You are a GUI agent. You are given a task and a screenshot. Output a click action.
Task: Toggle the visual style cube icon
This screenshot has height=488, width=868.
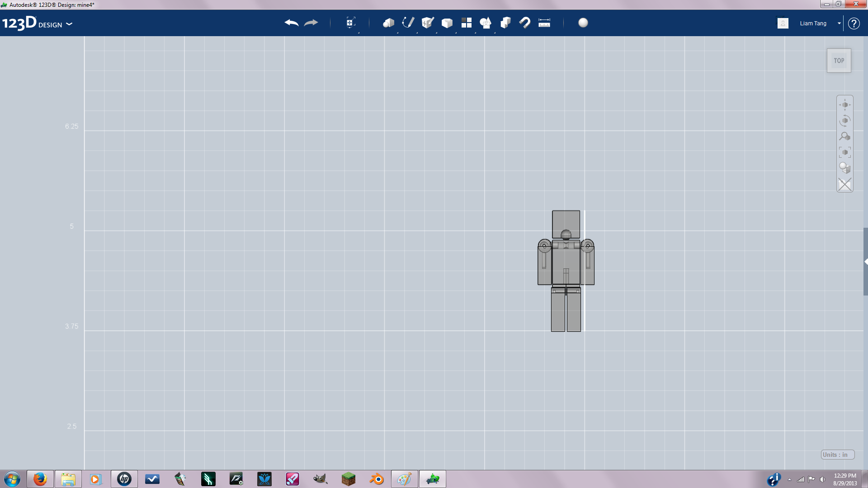click(845, 168)
